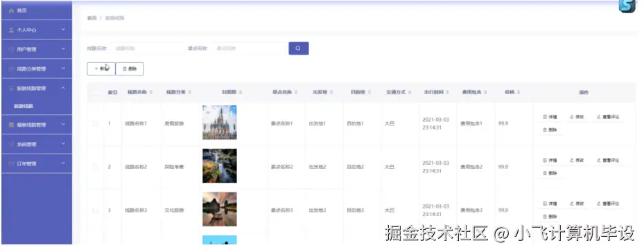
Task: Click 修改 for row 线路名称2
Action: click(577, 161)
